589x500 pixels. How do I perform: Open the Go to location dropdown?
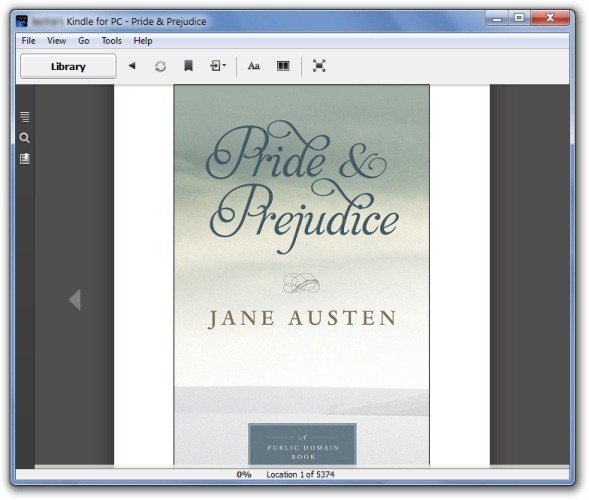click(218, 66)
